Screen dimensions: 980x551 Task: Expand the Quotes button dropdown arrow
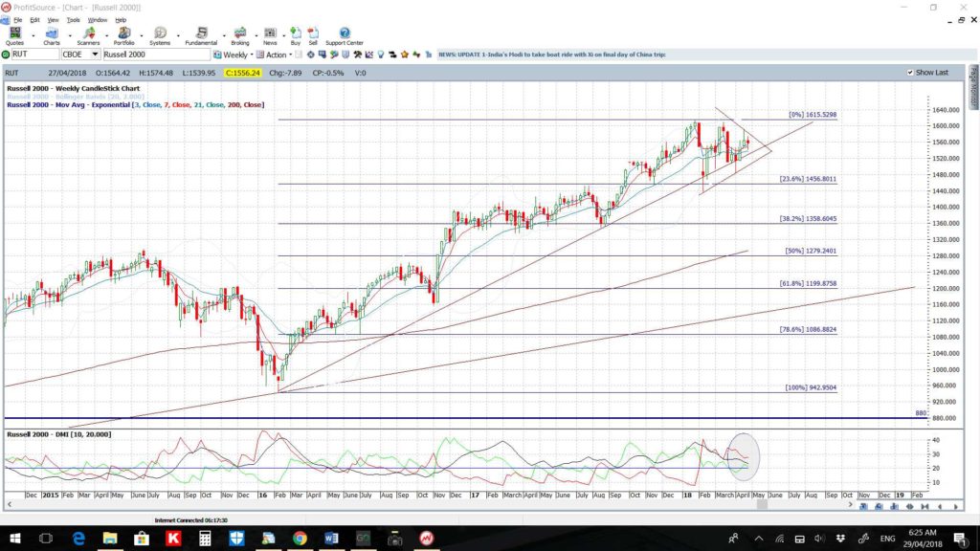point(33,35)
